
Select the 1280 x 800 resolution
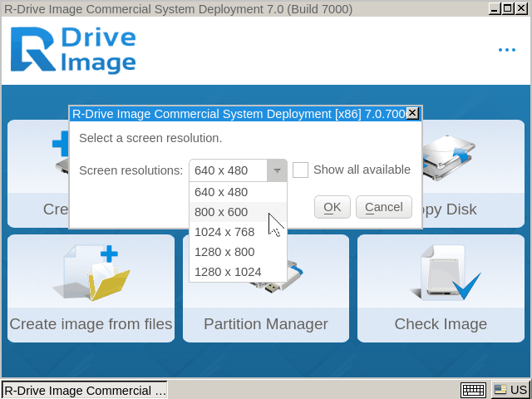coord(238,252)
